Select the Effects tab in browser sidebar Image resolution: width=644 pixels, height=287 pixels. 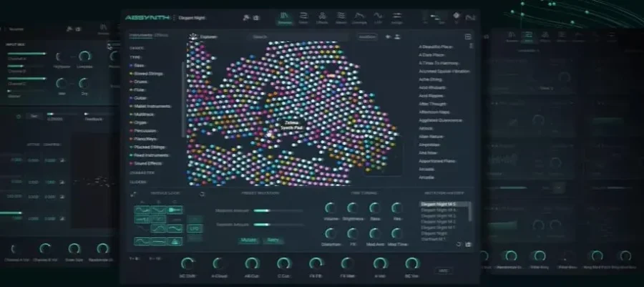click(161, 35)
